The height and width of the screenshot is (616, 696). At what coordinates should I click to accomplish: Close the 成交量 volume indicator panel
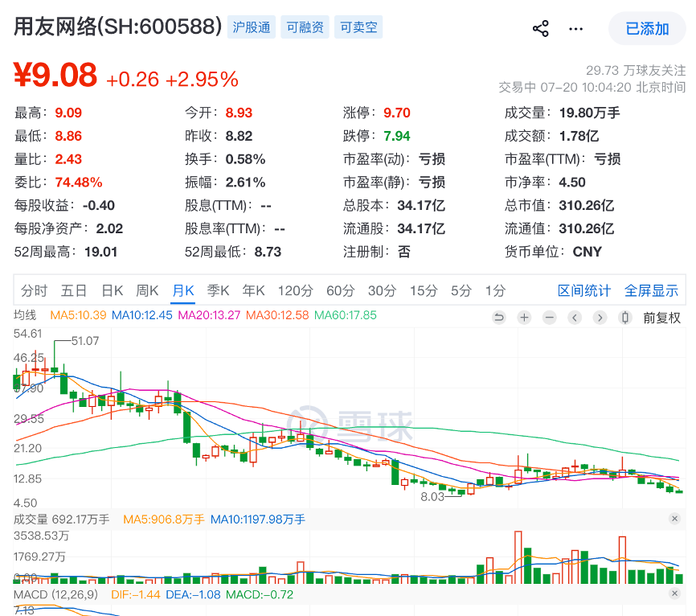tap(674, 519)
